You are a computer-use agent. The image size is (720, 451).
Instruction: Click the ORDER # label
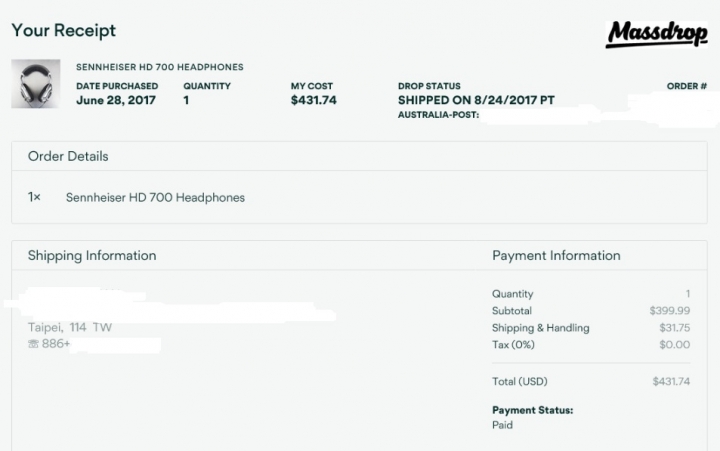click(686, 86)
